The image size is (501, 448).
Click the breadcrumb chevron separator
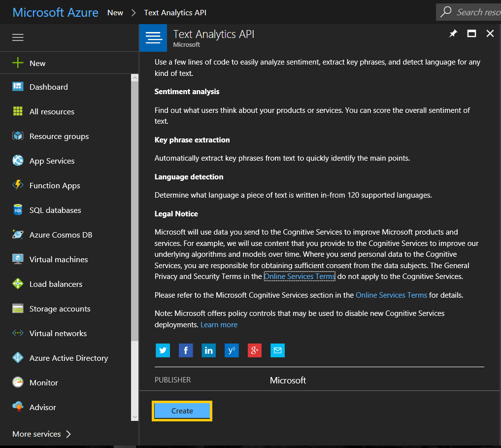pyautogui.click(x=134, y=13)
